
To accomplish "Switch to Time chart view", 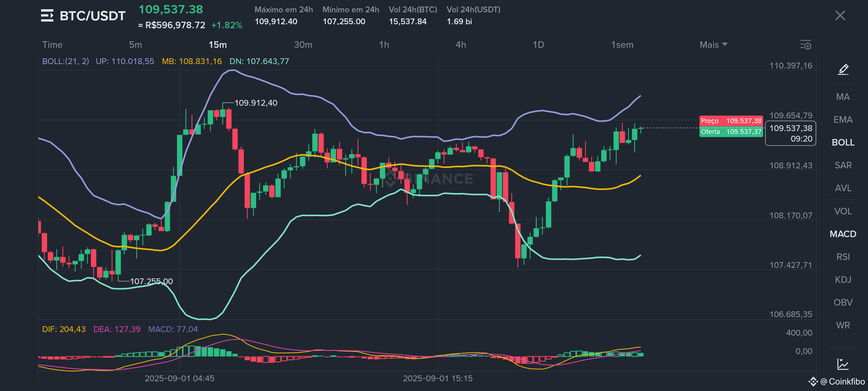I will (x=52, y=45).
